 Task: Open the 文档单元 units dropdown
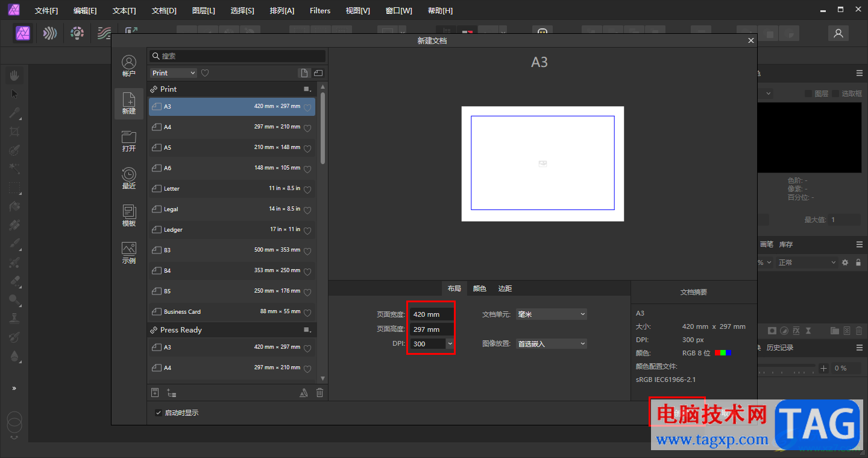(552, 314)
